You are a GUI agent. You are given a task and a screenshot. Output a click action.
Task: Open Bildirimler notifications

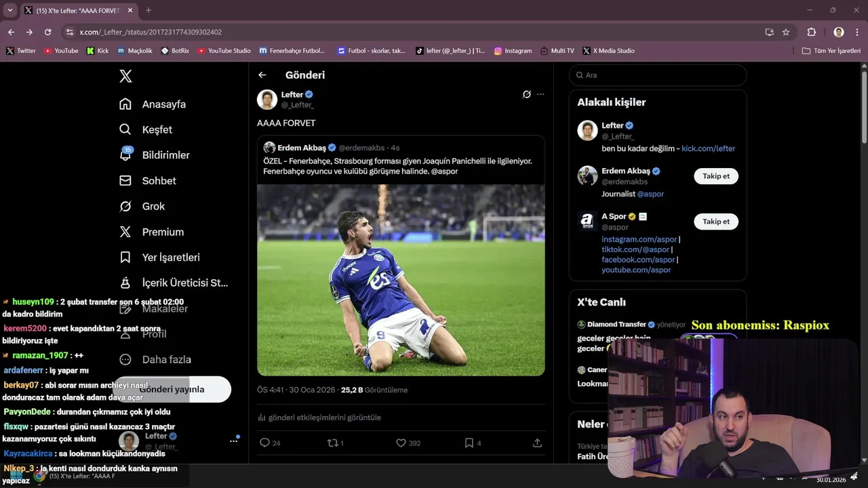pyautogui.click(x=155, y=155)
